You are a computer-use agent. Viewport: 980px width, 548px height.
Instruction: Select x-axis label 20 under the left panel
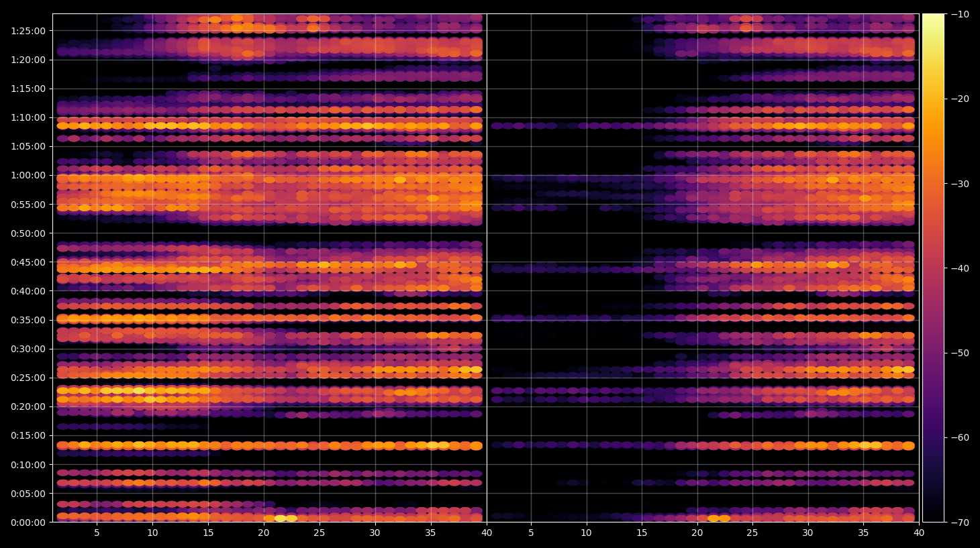click(264, 533)
